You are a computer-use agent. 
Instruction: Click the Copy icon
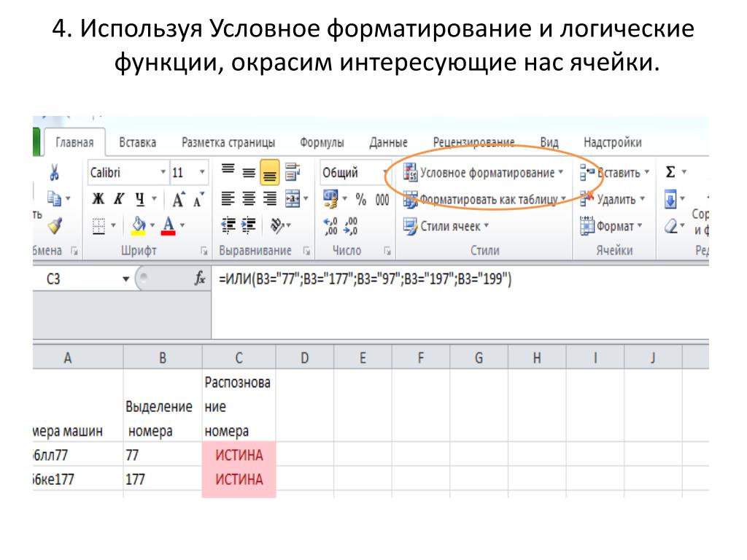coord(53,198)
